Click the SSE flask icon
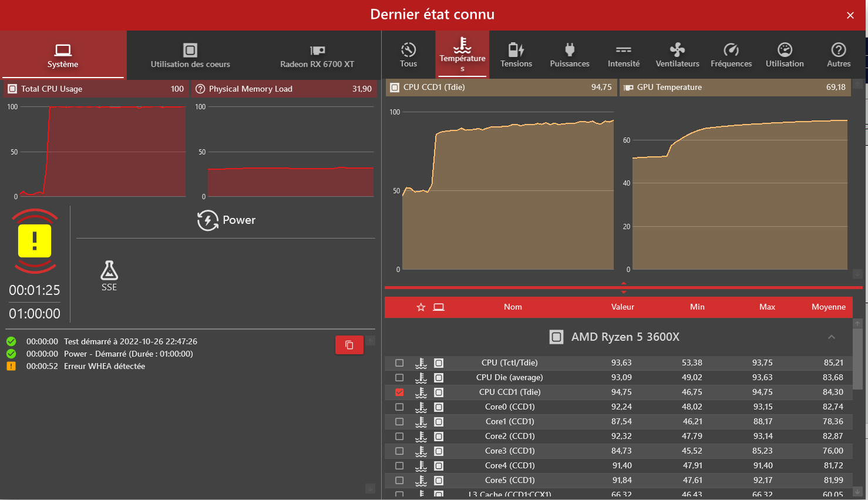This screenshot has height=500, width=868. tap(109, 270)
